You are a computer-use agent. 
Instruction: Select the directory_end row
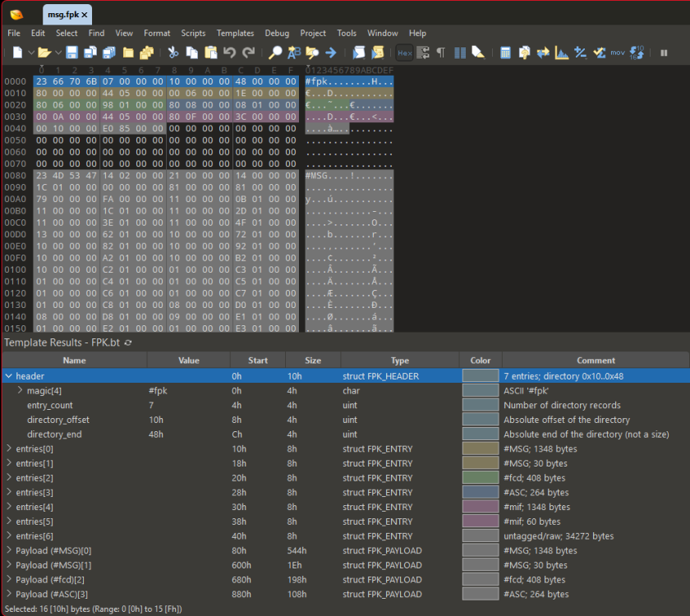coord(345,434)
